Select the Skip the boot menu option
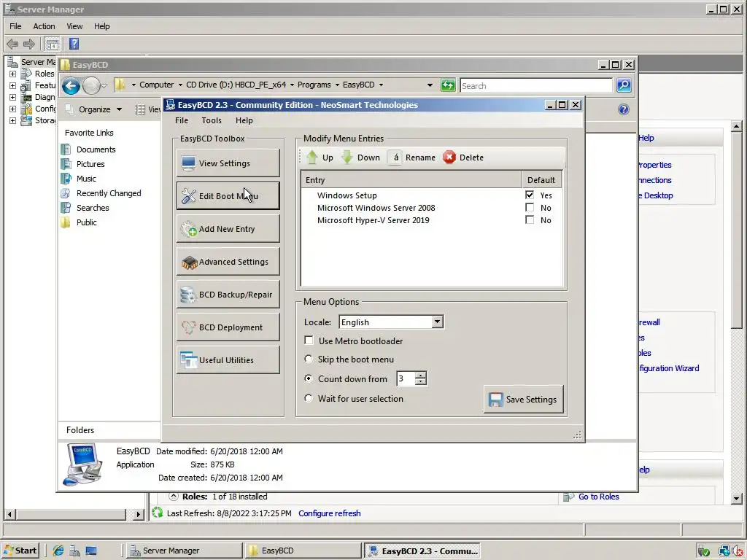The width and height of the screenshot is (747, 560). (x=309, y=359)
